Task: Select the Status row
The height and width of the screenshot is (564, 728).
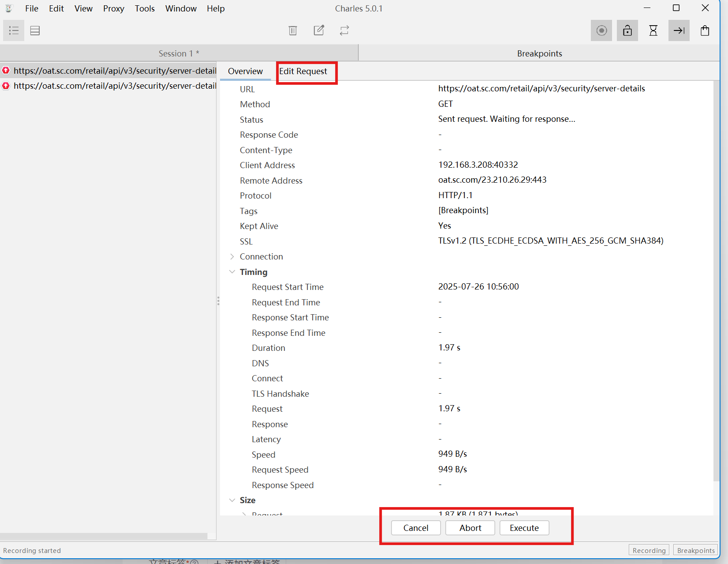Action: coord(467,119)
